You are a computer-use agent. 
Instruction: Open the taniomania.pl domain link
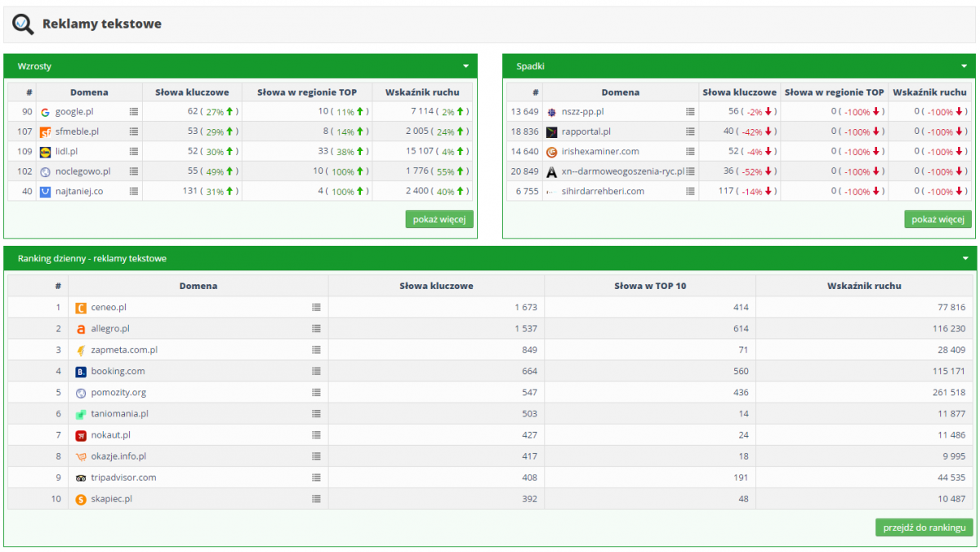click(119, 413)
